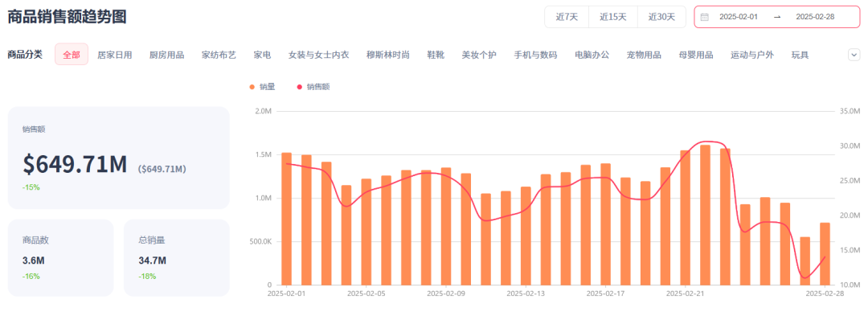The width and height of the screenshot is (868, 312).
Task: Select the 运动与户外 category
Action: [x=752, y=55]
